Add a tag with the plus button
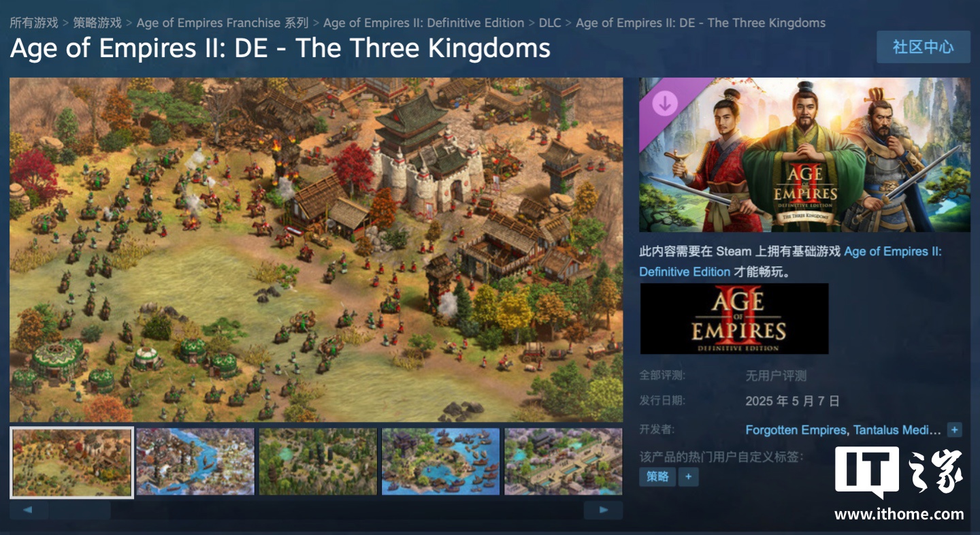 coord(688,477)
